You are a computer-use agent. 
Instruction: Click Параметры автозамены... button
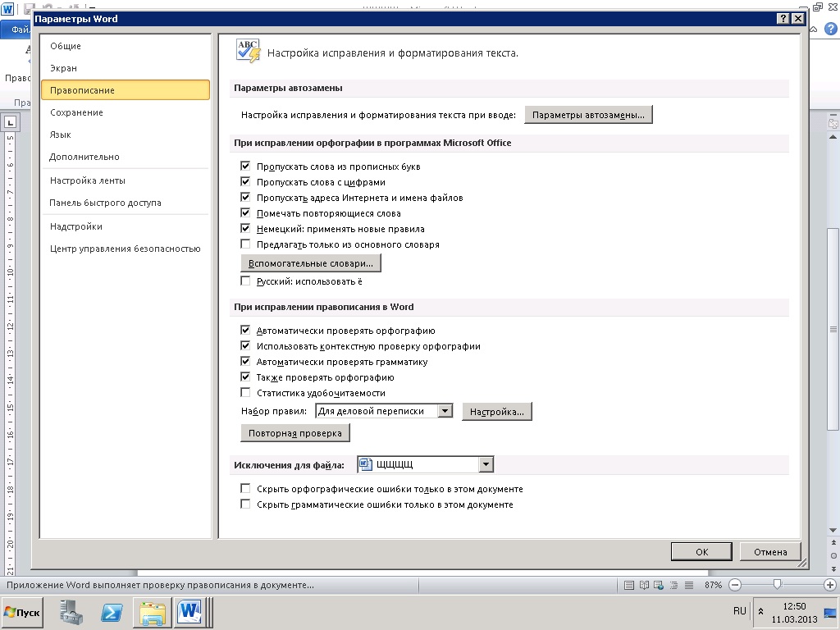pos(588,115)
